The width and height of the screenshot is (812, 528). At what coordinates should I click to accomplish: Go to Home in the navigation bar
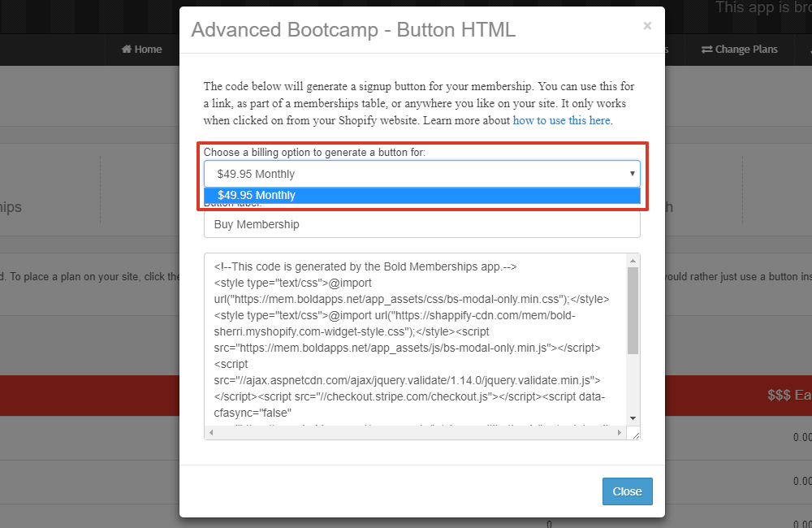(x=142, y=50)
